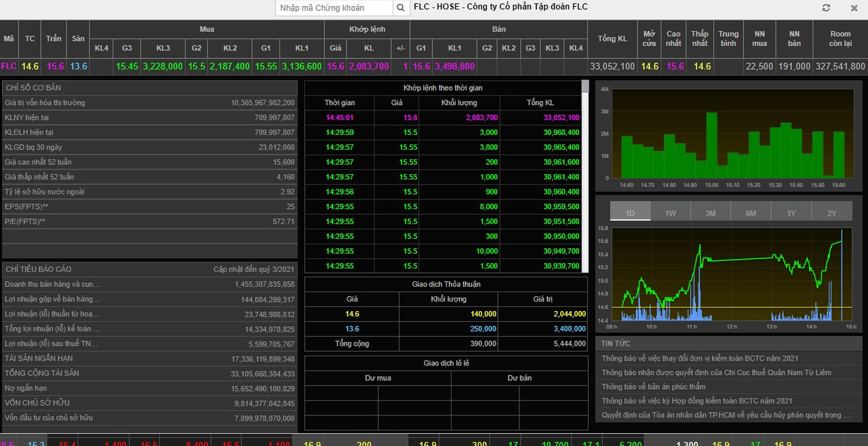Click the Cập nhật đến quý 3/2021 label
This screenshot has width=868, height=446.
pyautogui.click(x=254, y=269)
